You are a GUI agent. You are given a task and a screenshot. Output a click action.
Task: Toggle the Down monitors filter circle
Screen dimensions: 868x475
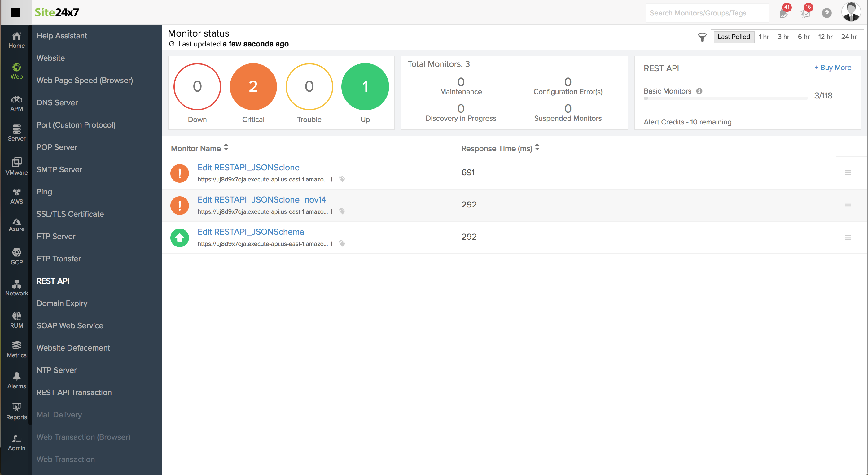point(197,87)
